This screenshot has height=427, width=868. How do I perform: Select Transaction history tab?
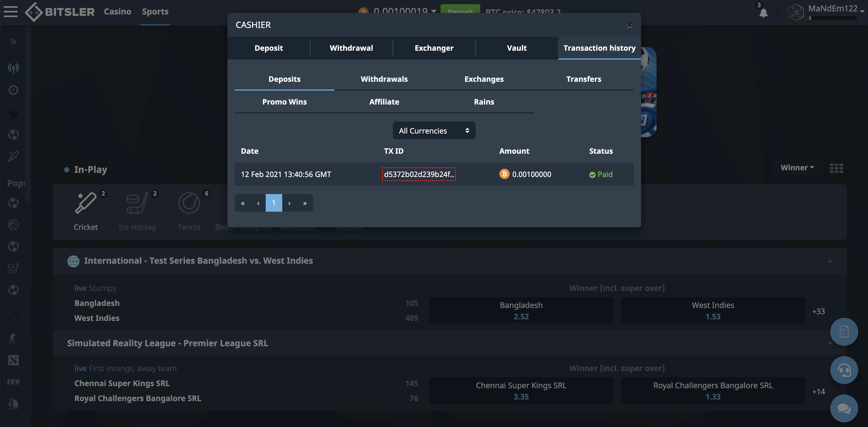599,48
